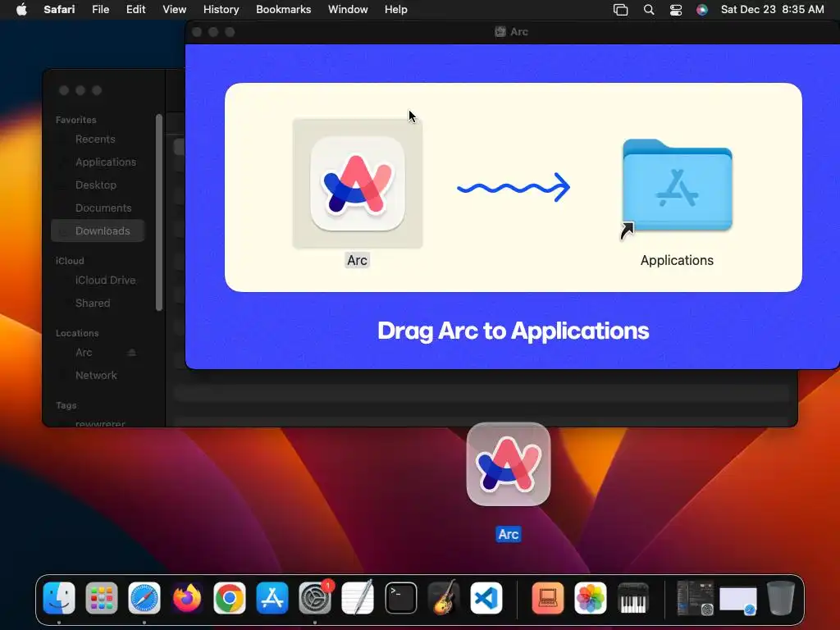Open the History menu
Screen dimensions: 840x630
pos(221,10)
